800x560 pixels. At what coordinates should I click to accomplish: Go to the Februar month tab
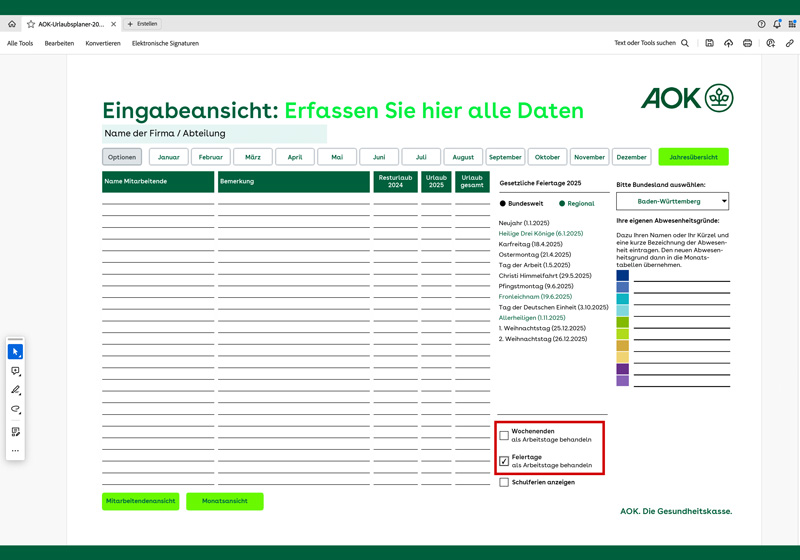(x=211, y=157)
